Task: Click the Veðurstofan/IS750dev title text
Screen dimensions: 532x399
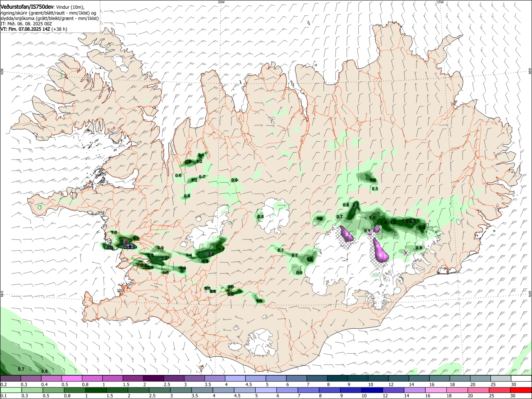Action: point(27,7)
